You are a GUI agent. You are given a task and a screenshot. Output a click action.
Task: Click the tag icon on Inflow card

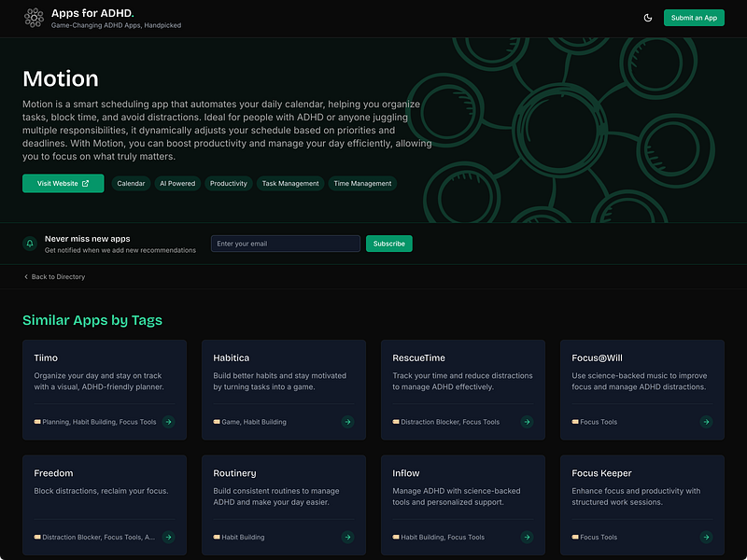point(396,538)
